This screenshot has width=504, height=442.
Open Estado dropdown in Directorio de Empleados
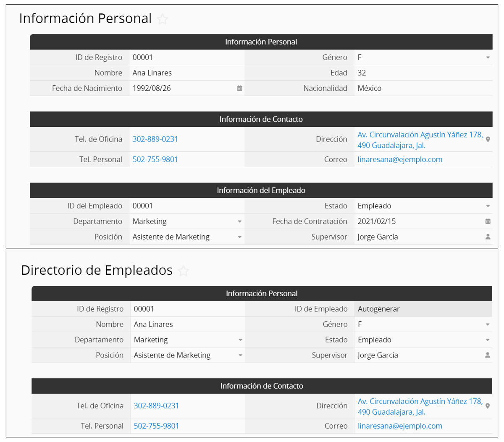click(488, 340)
